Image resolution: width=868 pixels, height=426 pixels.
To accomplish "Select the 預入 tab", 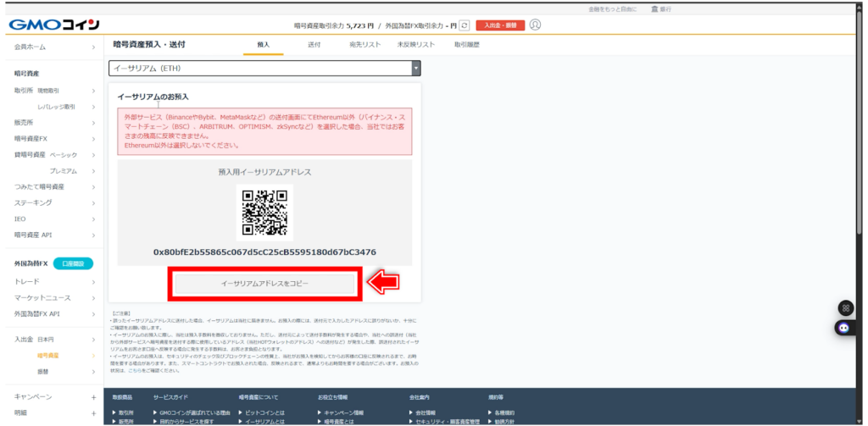I will pos(264,44).
